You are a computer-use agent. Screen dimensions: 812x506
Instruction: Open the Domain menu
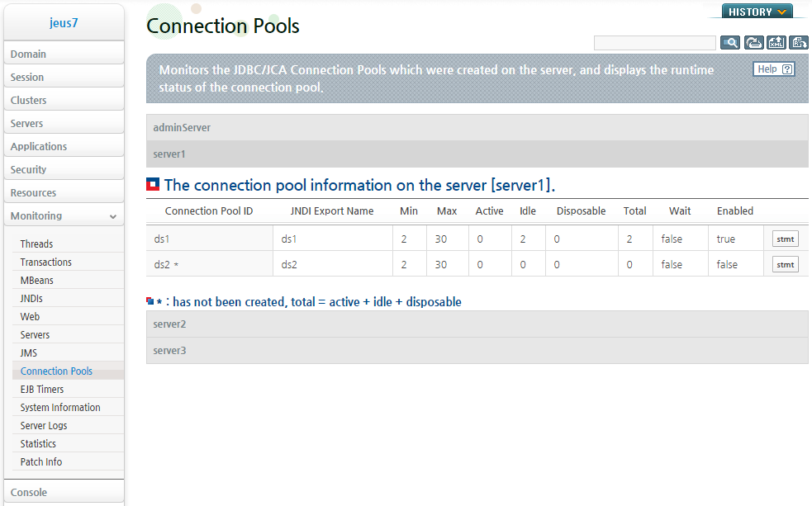pos(64,54)
